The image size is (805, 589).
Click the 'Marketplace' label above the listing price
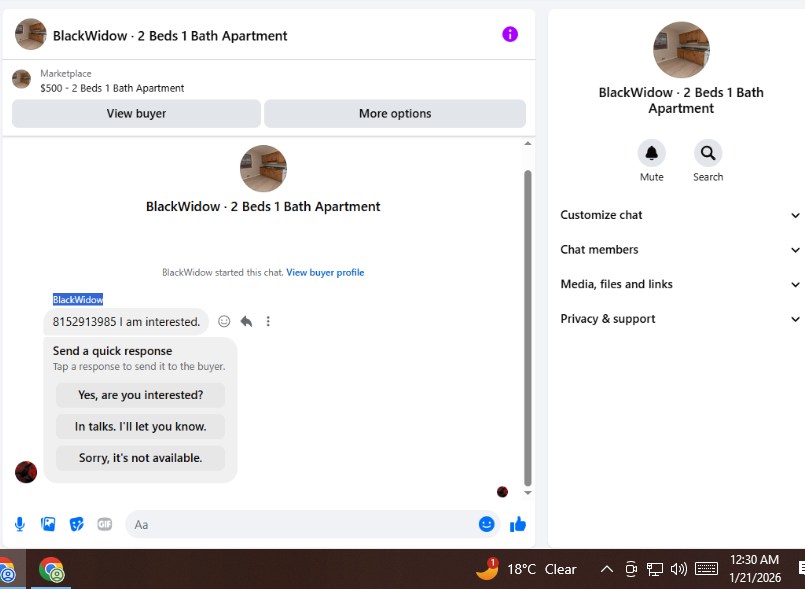click(66, 73)
